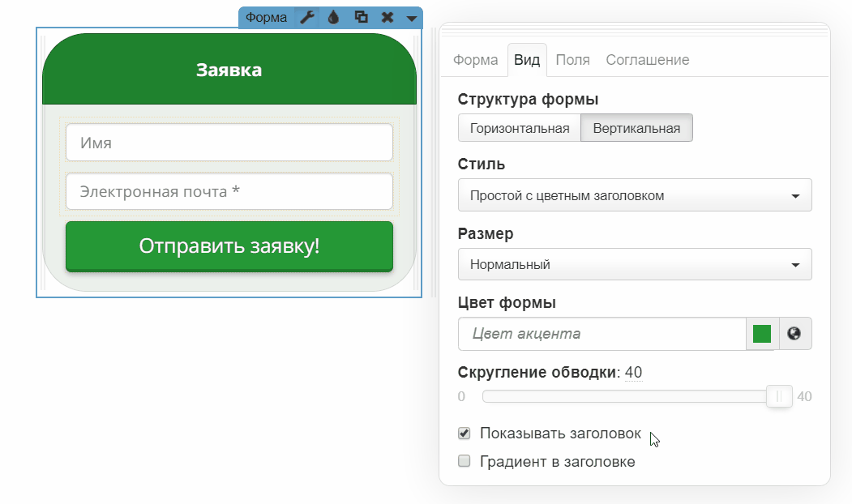Select Горизонтальная form structure

pos(520,128)
